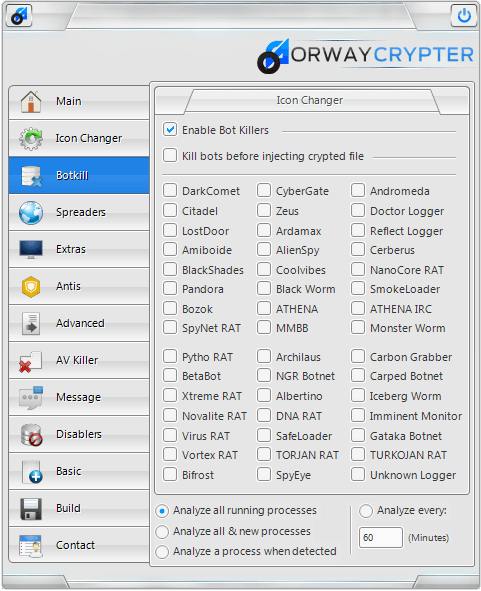This screenshot has height=591, width=481.
Task: Tick the Carbon Grabber checkbox
Action: coord(358,356)
